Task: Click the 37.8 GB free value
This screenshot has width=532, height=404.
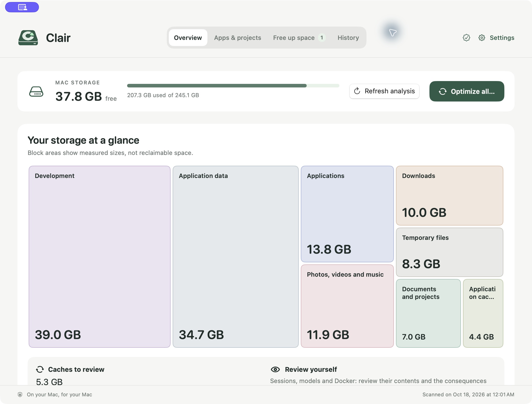Action: 86,97
